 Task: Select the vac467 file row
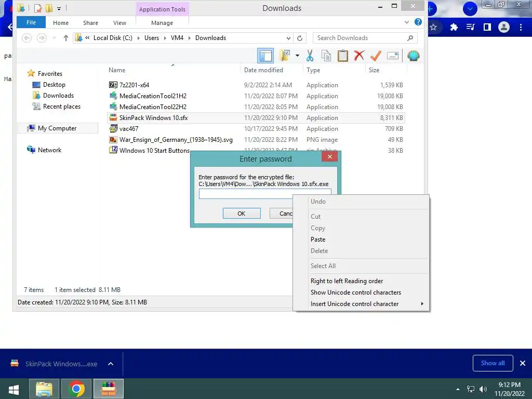point(256,129)
